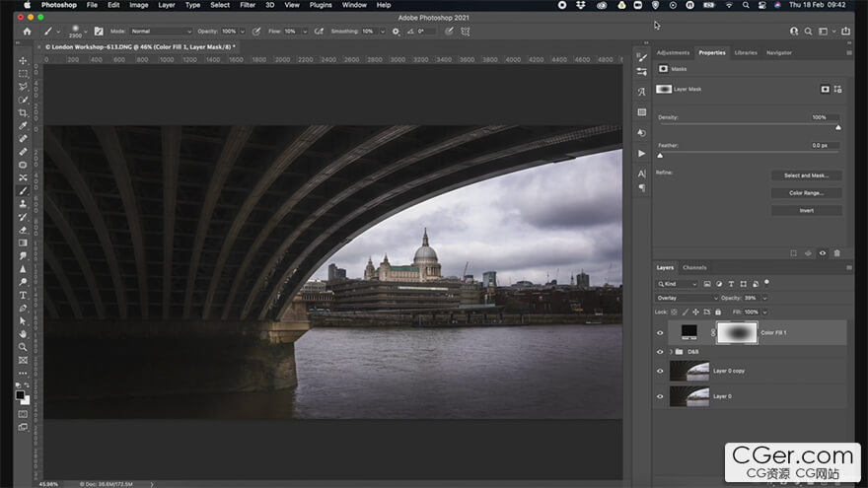Open the brush settings panel icon
The height and width of the screenshot is (488, 868).
[99, 32]
